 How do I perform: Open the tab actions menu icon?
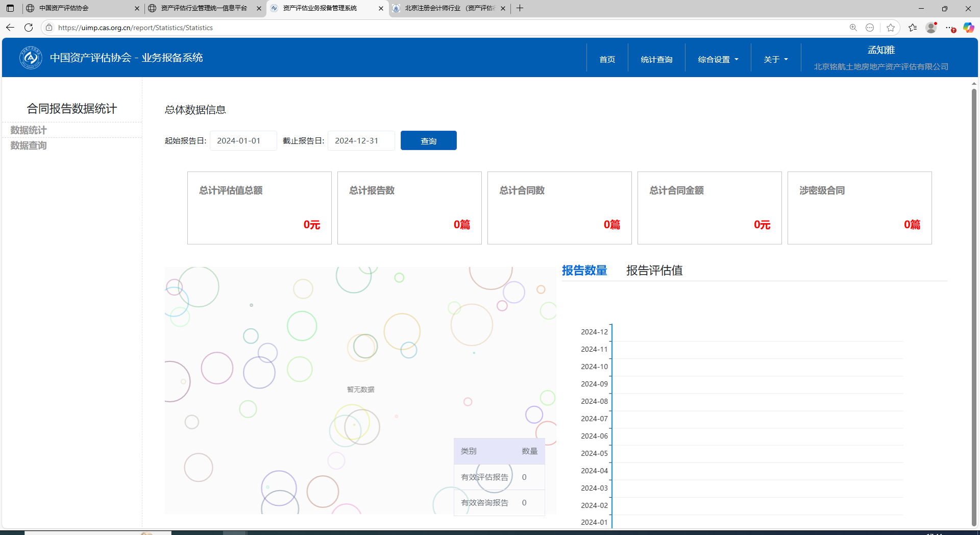coord(10,8)
